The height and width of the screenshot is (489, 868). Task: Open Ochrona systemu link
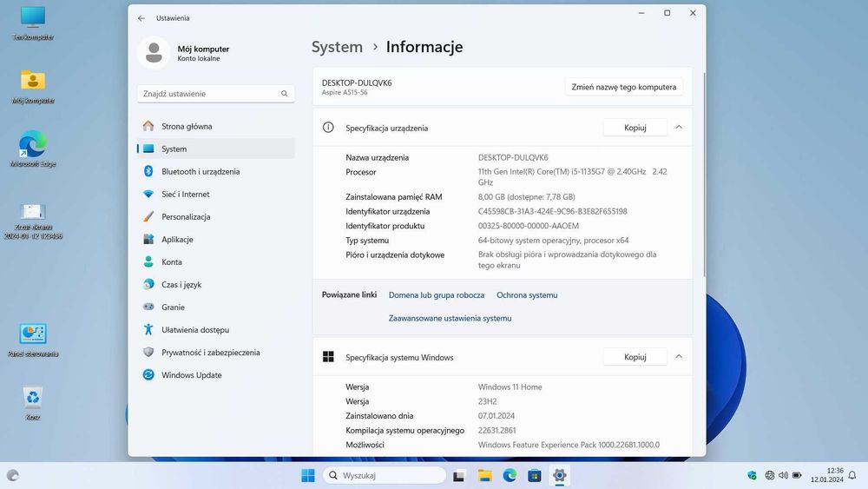pos(527,295)
